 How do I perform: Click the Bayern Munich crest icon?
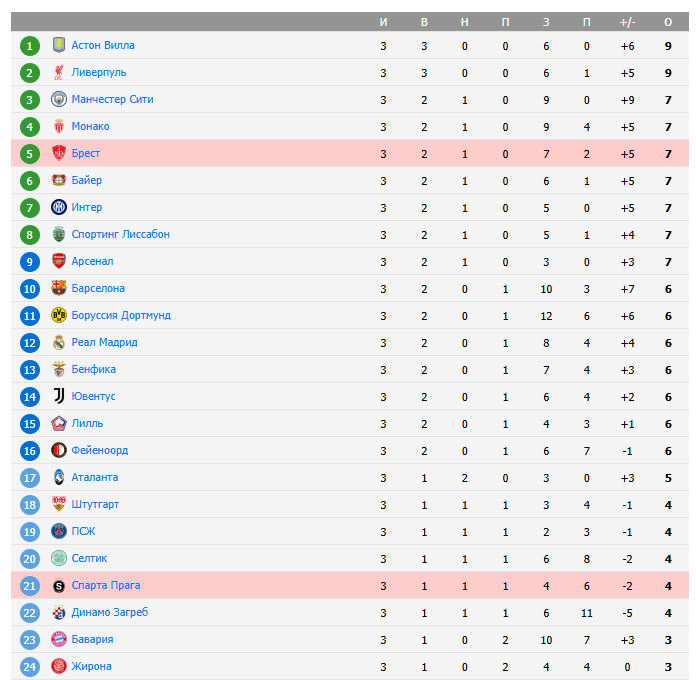click(58, 639)
